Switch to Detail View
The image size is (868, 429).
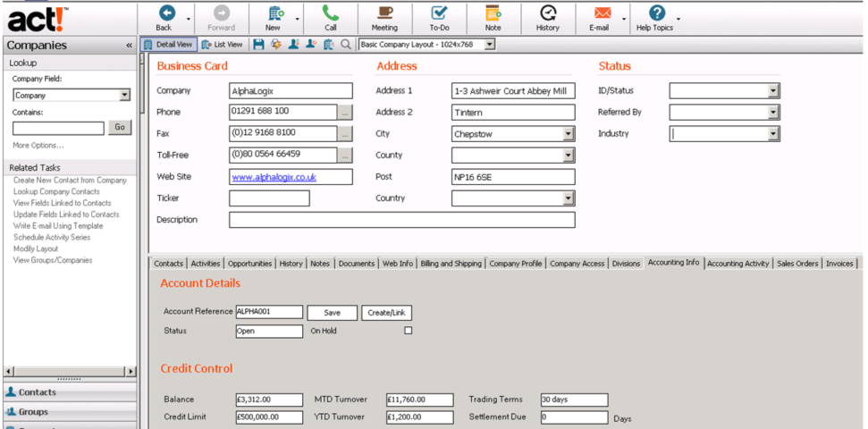click(168, 45)
